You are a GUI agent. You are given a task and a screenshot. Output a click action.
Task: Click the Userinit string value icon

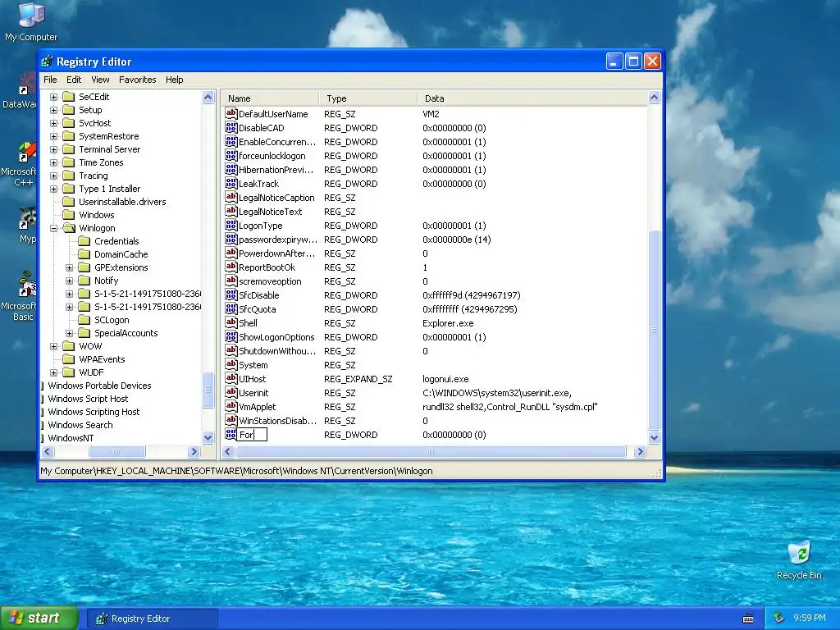tap(231, 392)
